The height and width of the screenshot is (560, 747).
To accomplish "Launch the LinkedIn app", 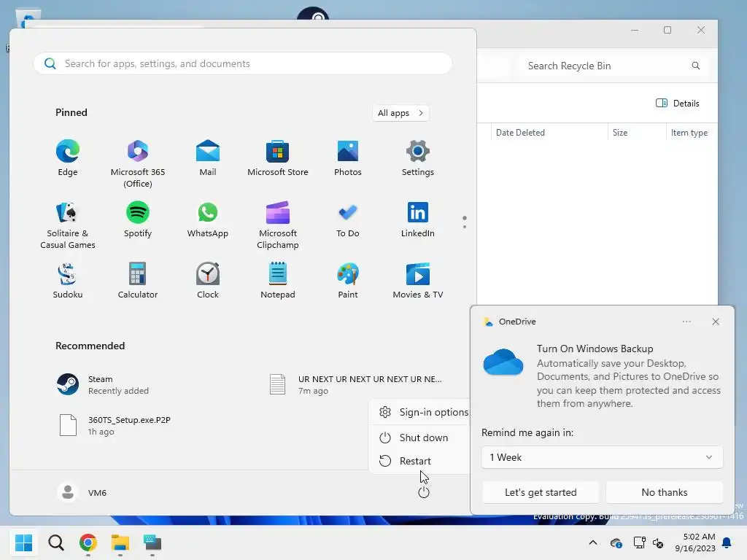I will click(x=418, y=219).
